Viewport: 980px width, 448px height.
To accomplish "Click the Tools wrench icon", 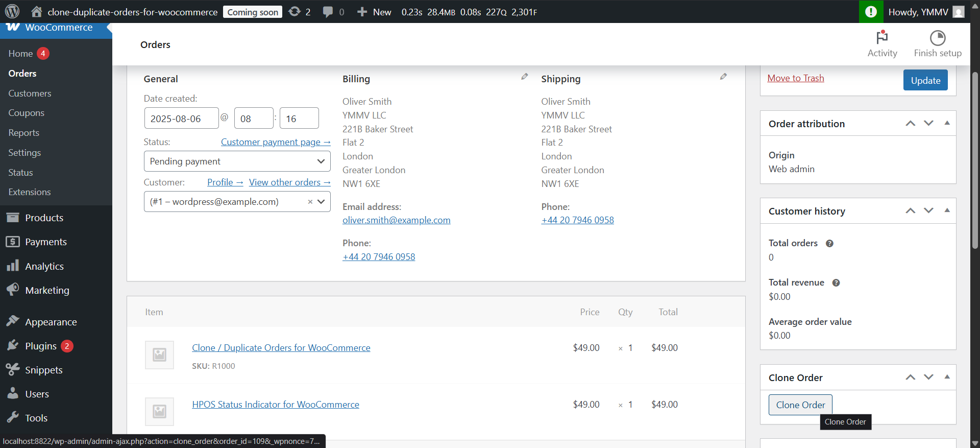I will [x=13, y=417].
